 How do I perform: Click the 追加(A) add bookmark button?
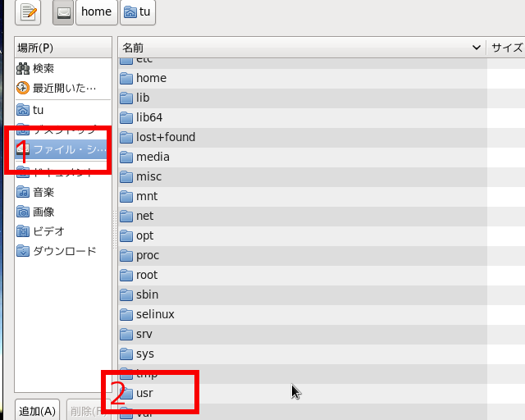(x=38, y=411)
